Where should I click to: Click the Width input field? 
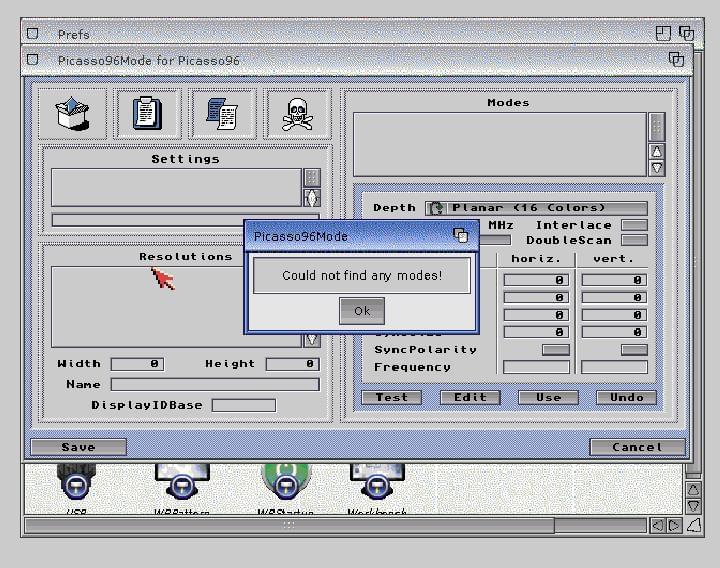pos(137,364)
